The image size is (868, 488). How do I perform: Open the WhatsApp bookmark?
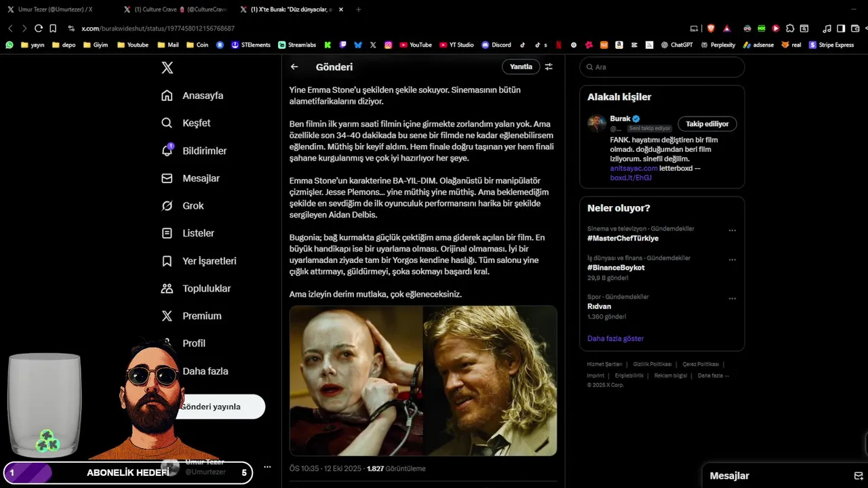click(9, 45)
